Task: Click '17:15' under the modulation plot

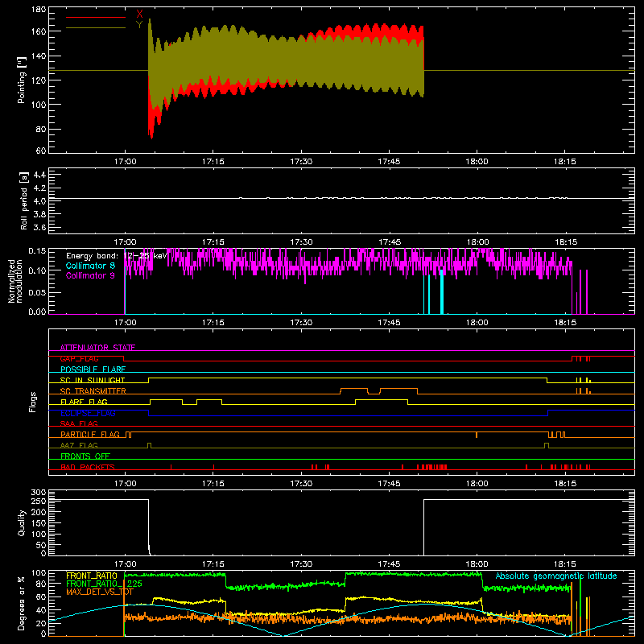Action: point(213,323)
